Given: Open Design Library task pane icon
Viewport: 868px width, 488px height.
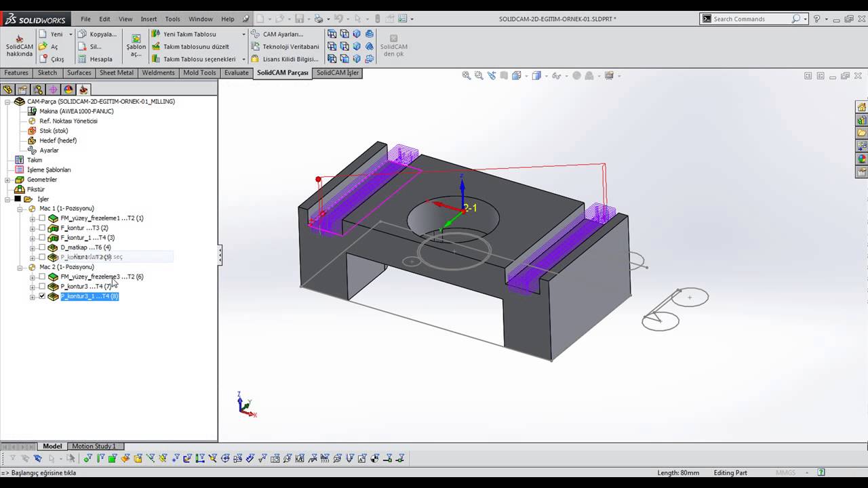Looking at the screenshot, I should (x=862, y=120).
